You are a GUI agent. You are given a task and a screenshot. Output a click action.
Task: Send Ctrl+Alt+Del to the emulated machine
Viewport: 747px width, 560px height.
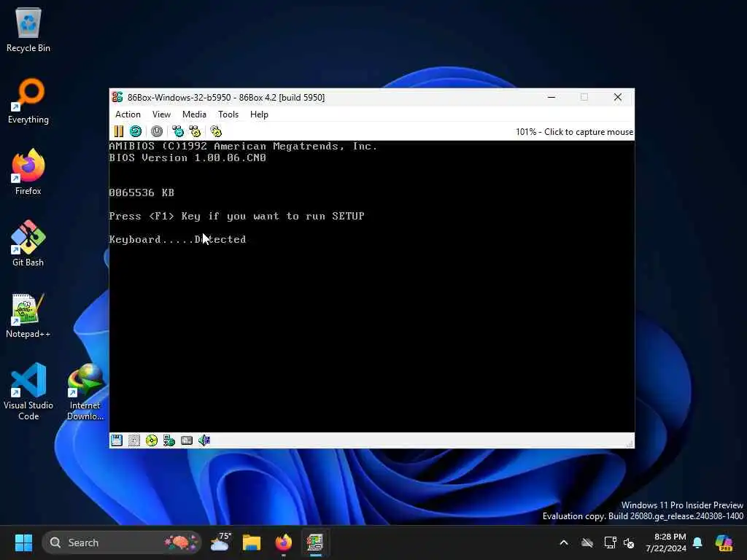[x=178, y=131]
